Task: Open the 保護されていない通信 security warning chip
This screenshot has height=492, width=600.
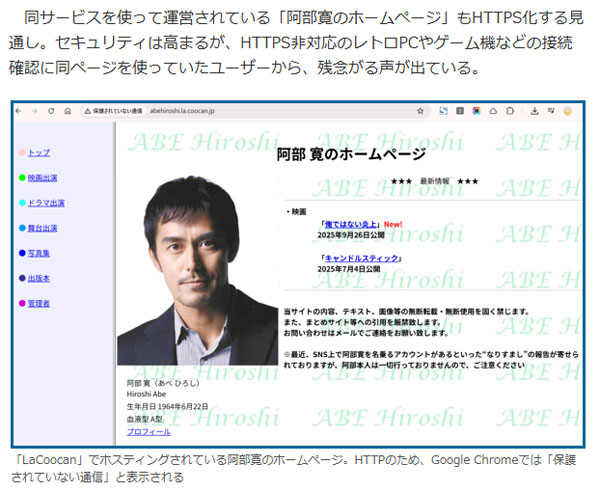Action: point(113,111)
